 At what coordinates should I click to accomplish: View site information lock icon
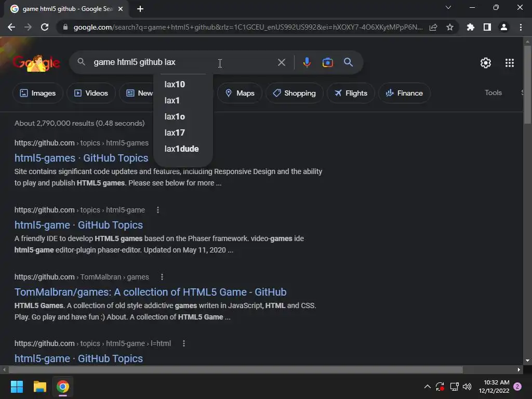coord(65,27)
